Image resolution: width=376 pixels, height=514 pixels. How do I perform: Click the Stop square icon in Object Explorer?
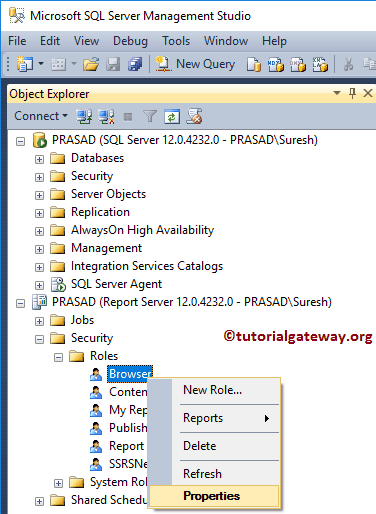[x=128, y=117]
